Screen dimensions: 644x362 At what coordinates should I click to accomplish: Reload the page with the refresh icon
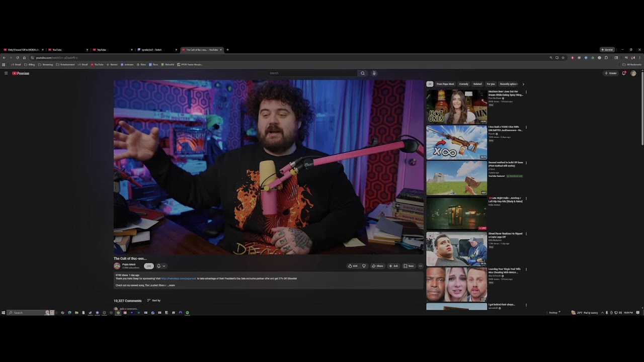pos(18,58)
